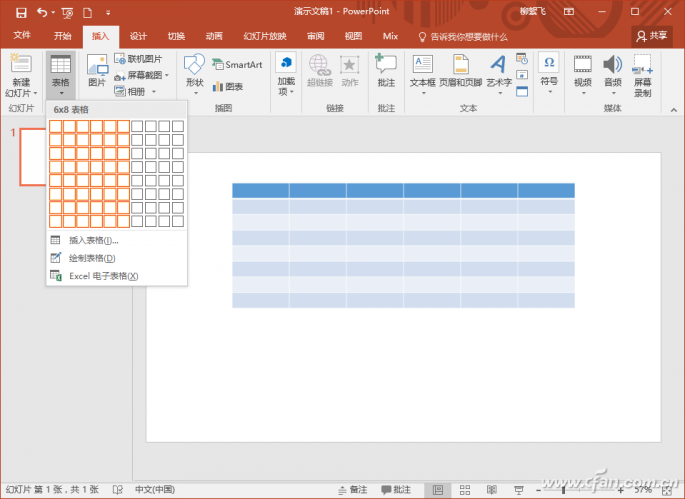Switch to the 审阅 (Review) tab

tap(315, 36)
